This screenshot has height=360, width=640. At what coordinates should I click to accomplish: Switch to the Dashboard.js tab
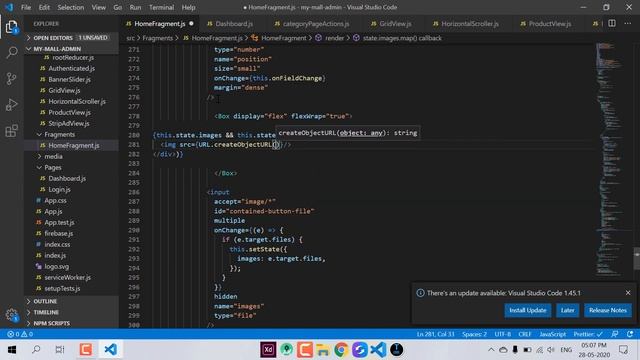[x=235, y=24]
